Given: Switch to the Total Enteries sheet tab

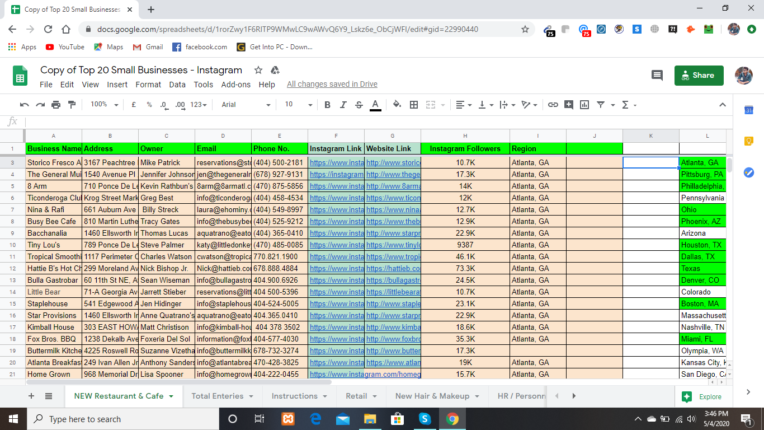Looking at the screenshot, I should pos(222,396).
